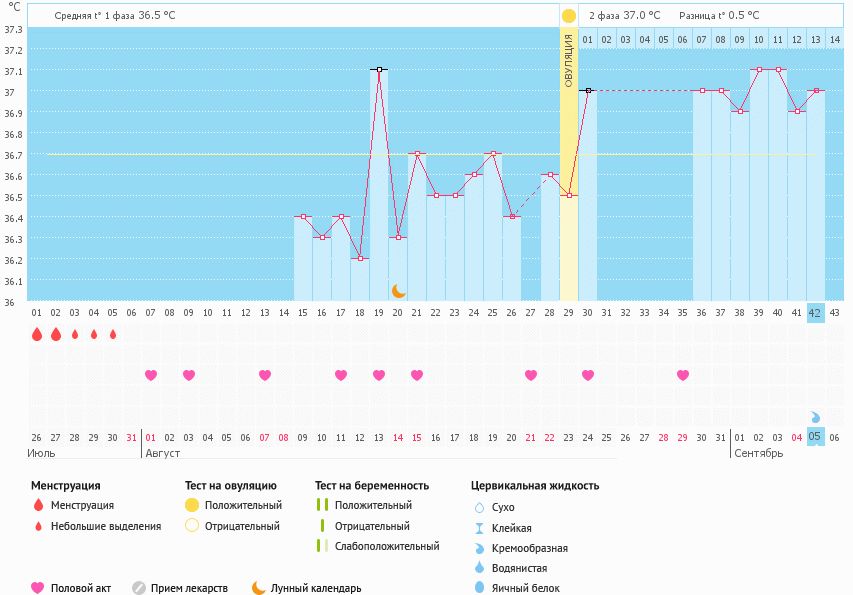Screen dimensions: 853x595
Task: Click the cervical fluid drop on cycle day 42
Action: 815,416
